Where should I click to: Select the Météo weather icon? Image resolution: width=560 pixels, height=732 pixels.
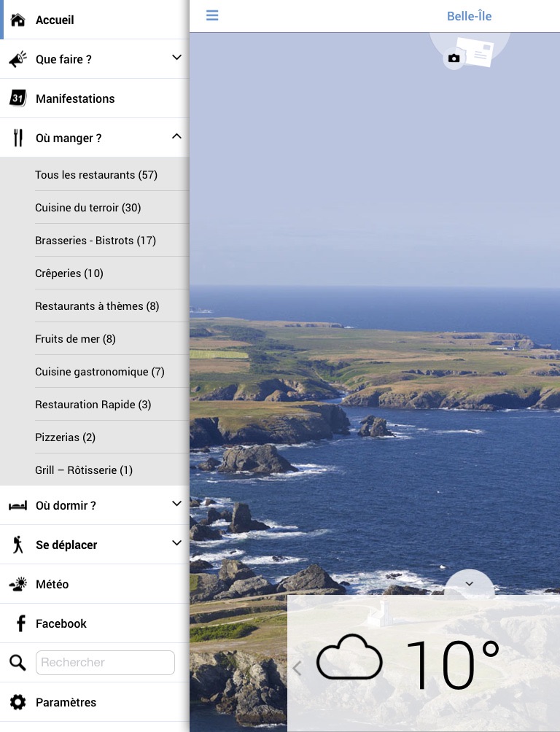click(x=18, y=584)
